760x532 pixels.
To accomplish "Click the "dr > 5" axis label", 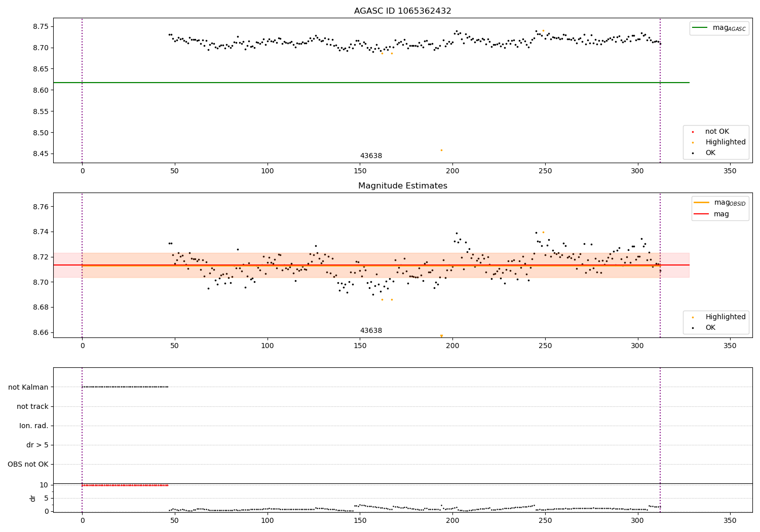I will click(37, 445).
